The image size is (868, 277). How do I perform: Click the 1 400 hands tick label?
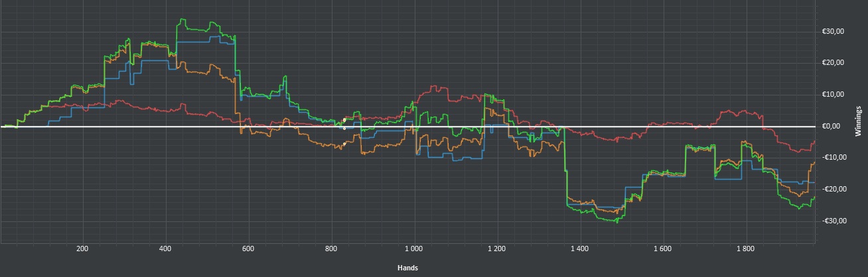point(579,250)
